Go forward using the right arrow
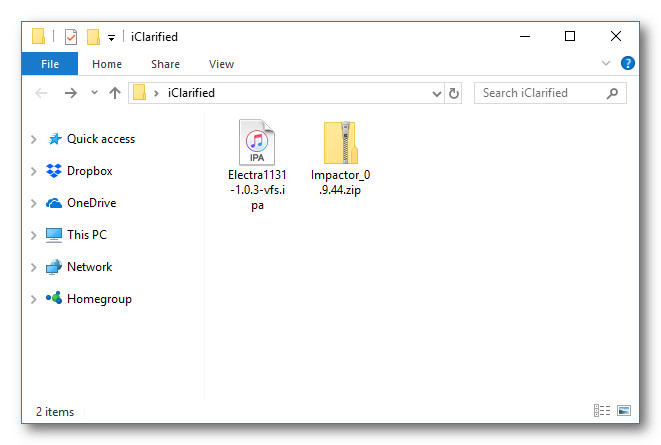 pyautogui.click(x=71, y=93)
